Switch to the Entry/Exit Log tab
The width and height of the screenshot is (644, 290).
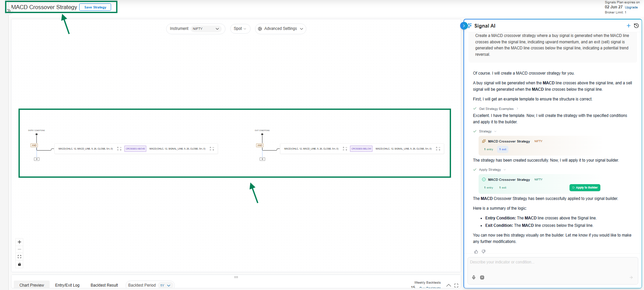(67, 285)
